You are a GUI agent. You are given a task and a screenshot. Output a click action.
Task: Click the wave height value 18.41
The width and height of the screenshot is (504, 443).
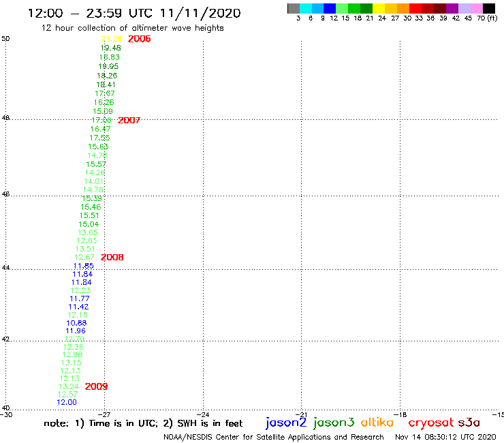106,85
